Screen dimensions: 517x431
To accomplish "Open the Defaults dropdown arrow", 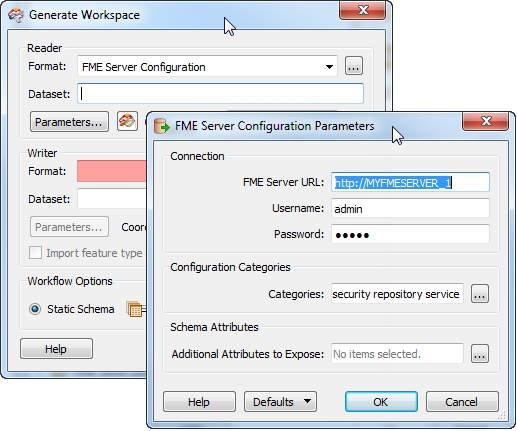I will 307,401.
